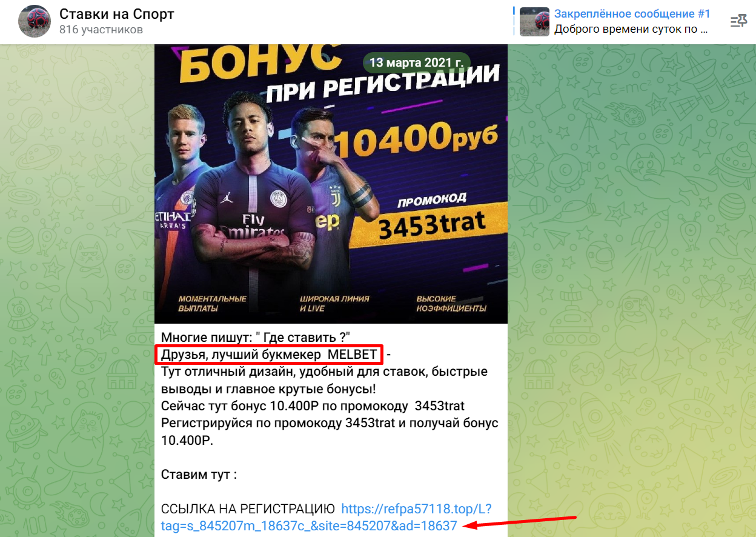This screenshot has width=756, height=537.
Task: Click the 816 участников member count
Action: click(x=101, y=30)
